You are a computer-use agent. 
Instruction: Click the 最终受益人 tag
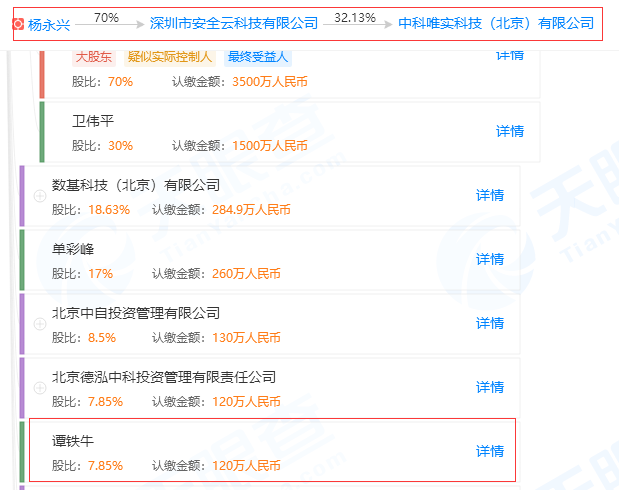click(259, 57)
